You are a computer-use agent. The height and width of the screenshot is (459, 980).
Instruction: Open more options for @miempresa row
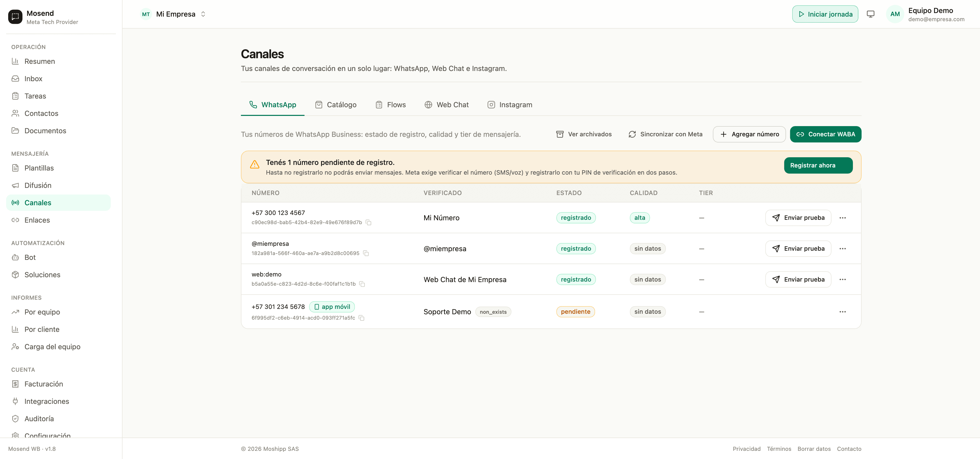[x=843, y=249]
